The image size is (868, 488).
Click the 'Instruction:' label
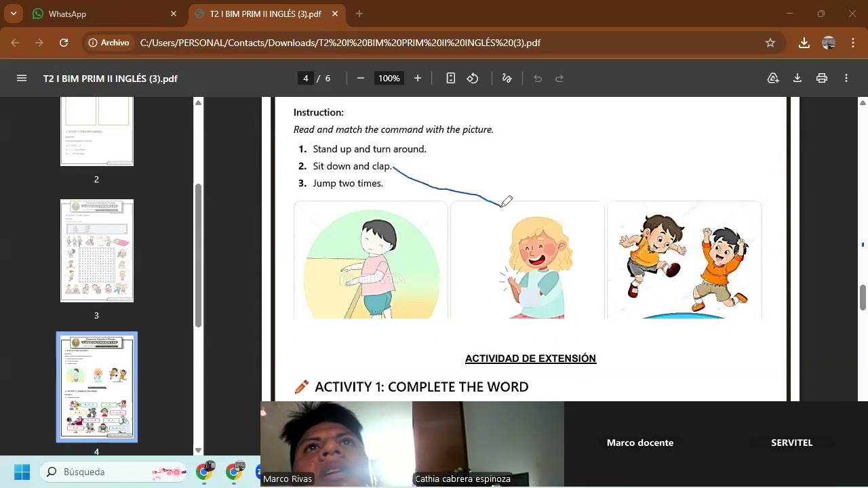pyautogui.click(x=319, y=113)
